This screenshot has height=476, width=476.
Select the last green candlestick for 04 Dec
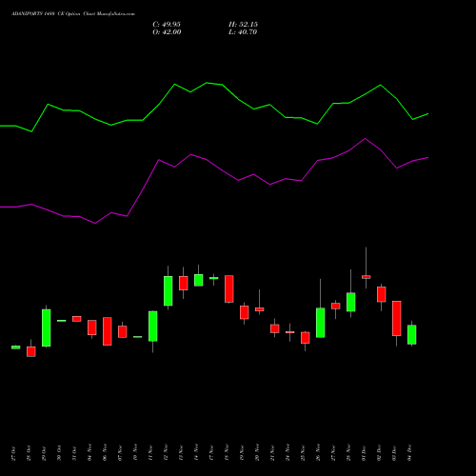point(412,335)
